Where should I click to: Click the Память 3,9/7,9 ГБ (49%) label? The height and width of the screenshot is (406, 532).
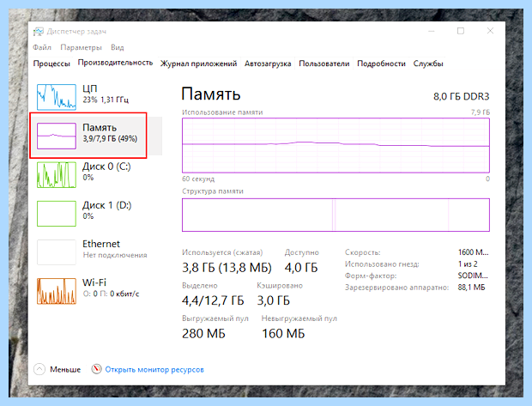[x=110, y=133]
